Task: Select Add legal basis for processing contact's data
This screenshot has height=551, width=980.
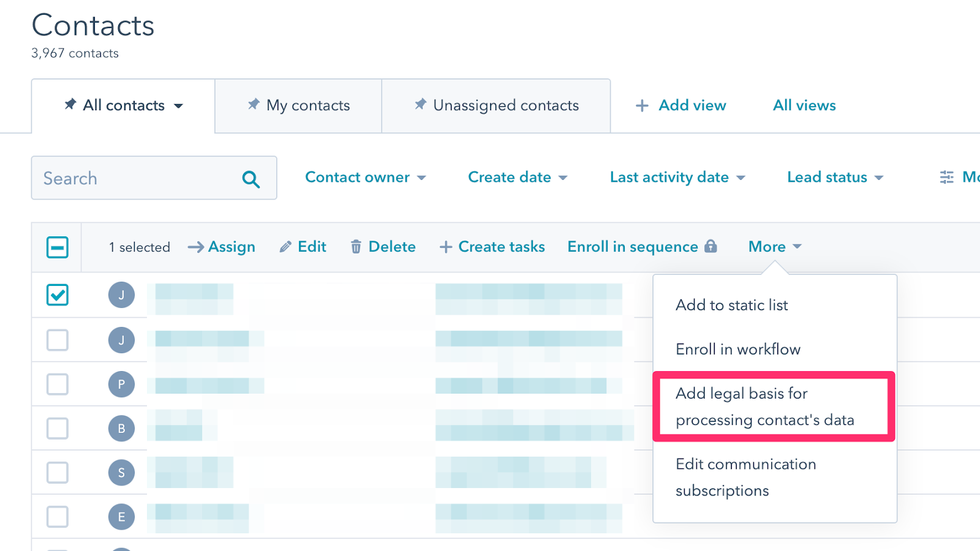Action: (764, 407)
